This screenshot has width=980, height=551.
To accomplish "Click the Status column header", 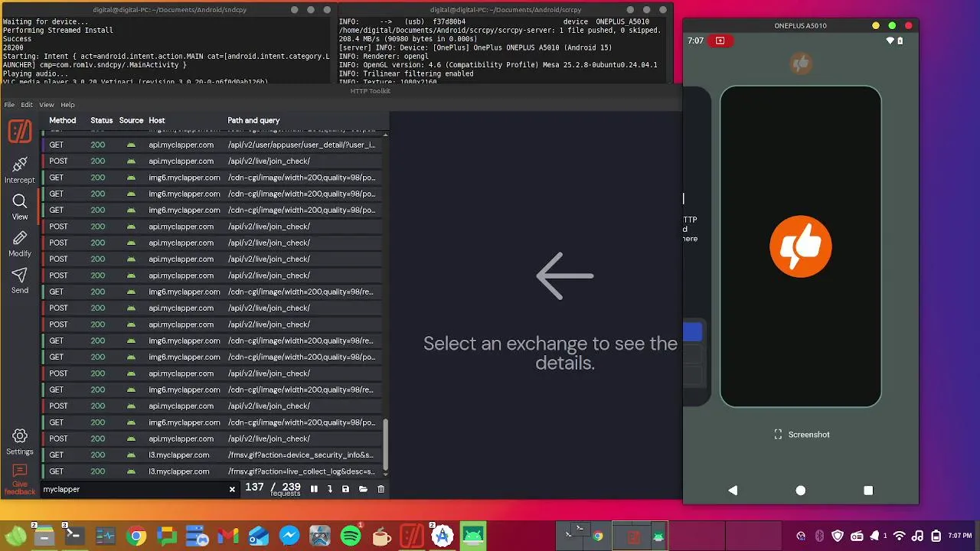I will point(101,120).
